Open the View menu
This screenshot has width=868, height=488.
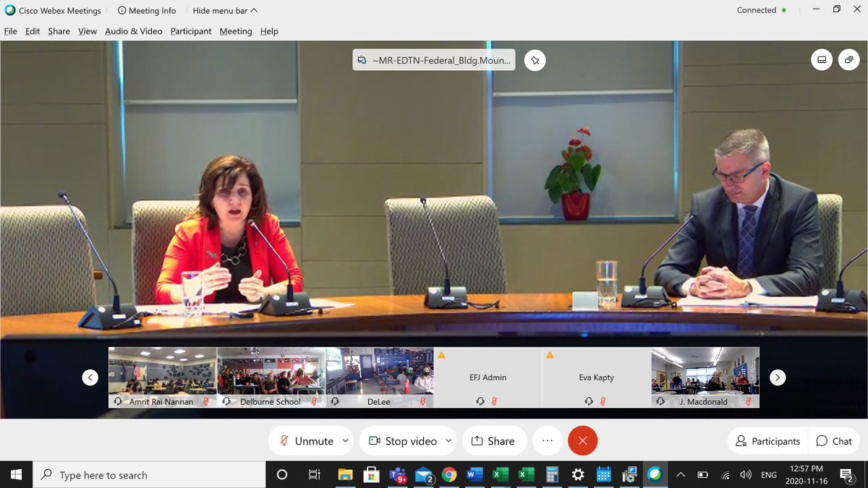pyautogui.click(x=88, y=31)
